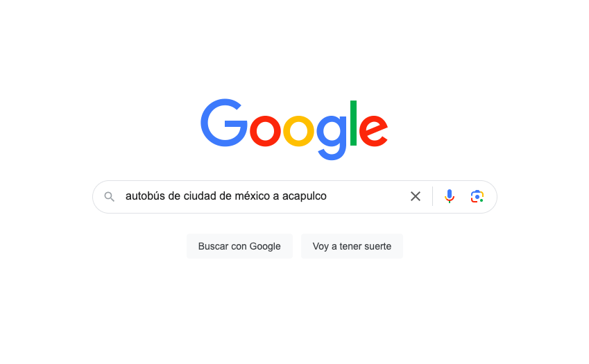Screen dimensions: 589x364
Task: Click the green letter l in the logo
Action: point(353,123)
